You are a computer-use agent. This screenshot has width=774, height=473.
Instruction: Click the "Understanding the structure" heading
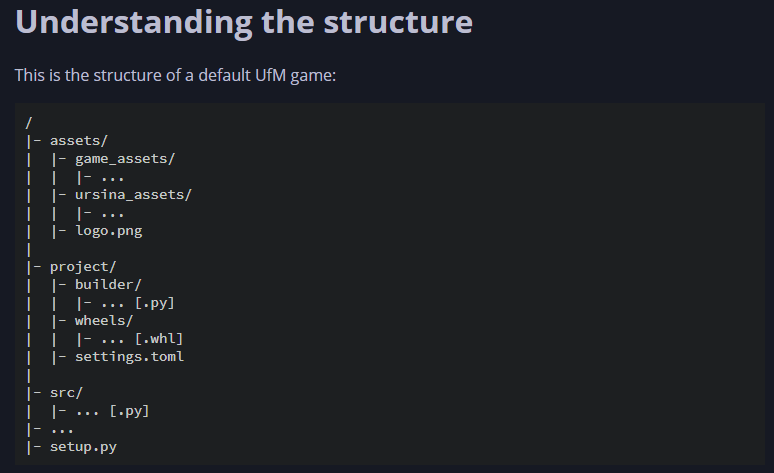[x=243, y=23]
